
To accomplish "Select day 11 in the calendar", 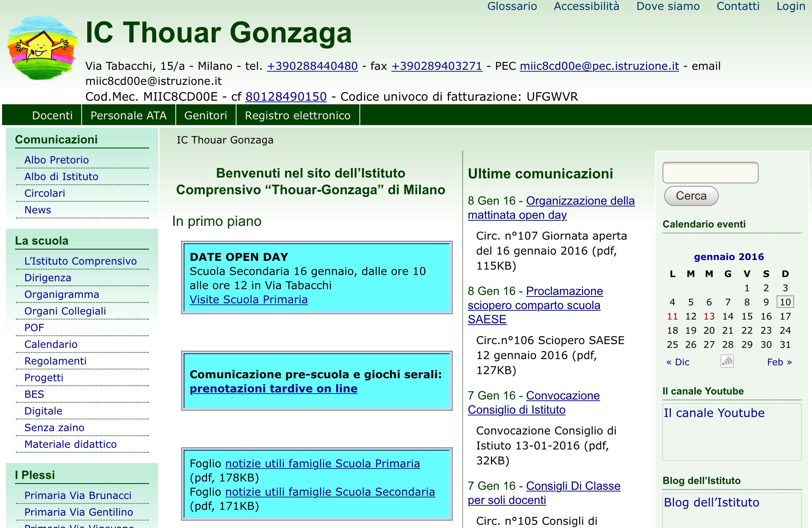I will coord(672,316).
